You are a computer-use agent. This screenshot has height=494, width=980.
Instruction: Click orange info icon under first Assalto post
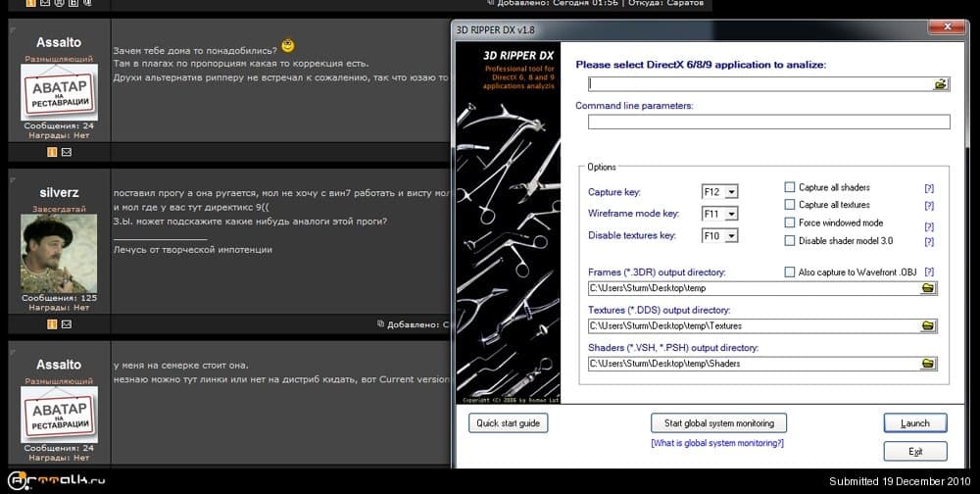point(52,152)
